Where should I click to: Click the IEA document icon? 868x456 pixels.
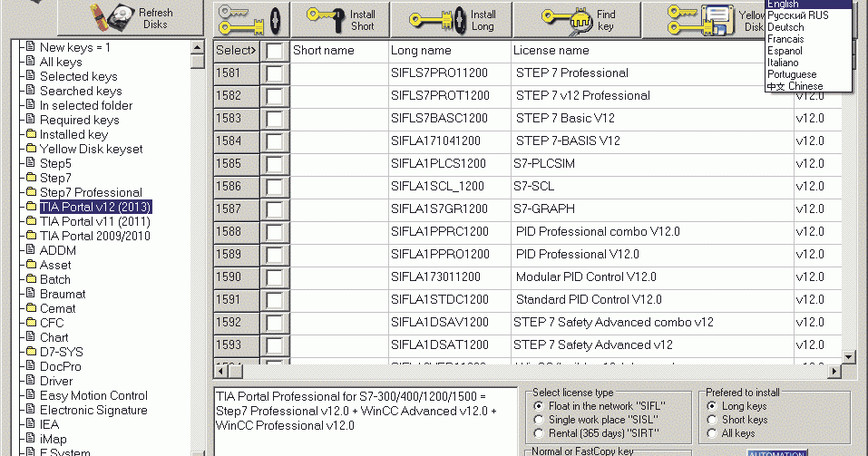[x=31, y=423]
